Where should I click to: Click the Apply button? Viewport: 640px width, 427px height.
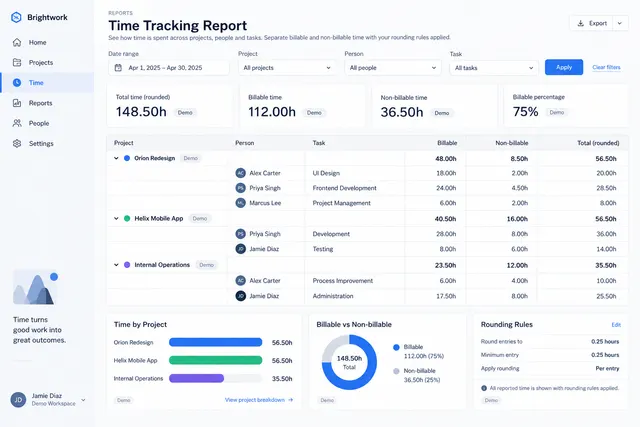(564, 67)
